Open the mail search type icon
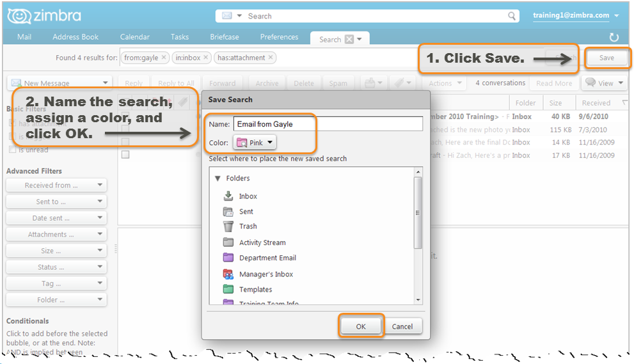Image resolution: width=634 pixels, height=364 pixels. [x=227, y=16]
